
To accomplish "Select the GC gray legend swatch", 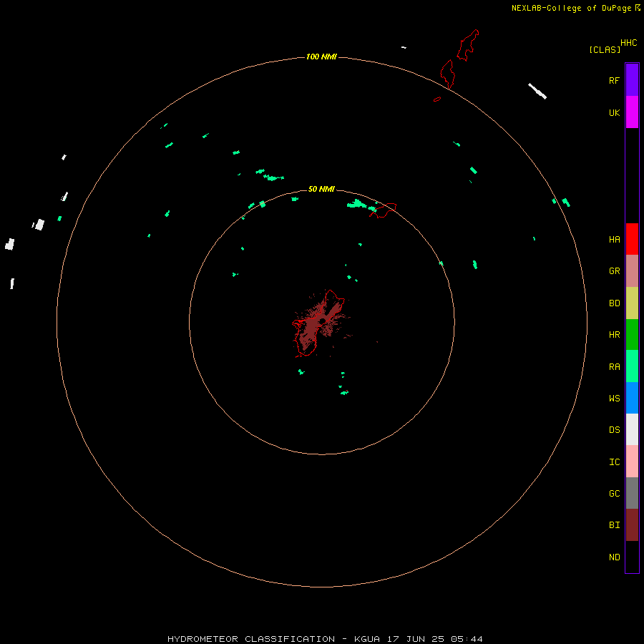I will coord(632,493).
